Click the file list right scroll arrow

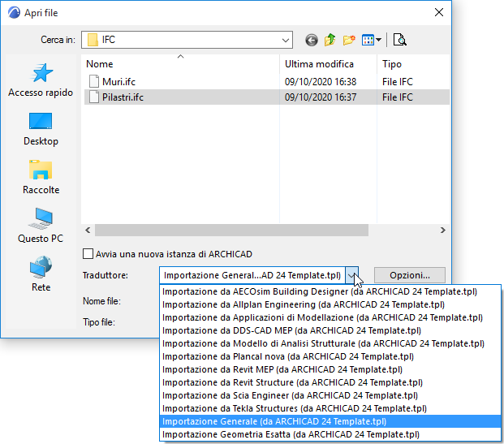(x=442, y=231)
